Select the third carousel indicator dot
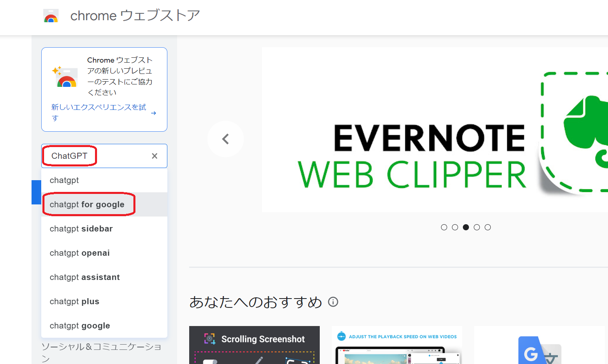 tap(466, 227)
